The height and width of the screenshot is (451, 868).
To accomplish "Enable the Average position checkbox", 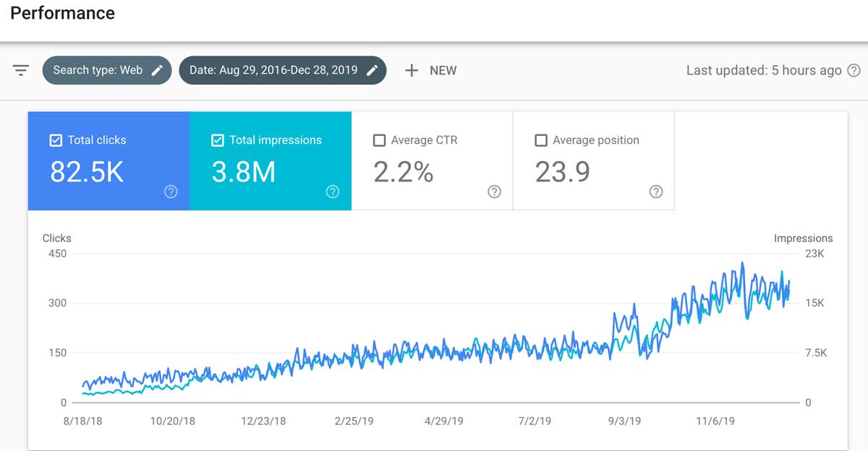I will 541,140.
